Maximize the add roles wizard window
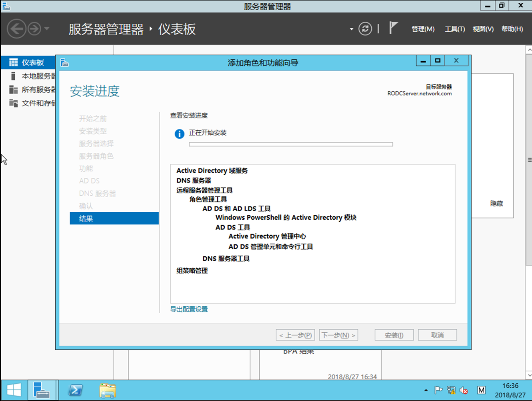Image resolution: width=532 pixels, height=401 pixels. [x=437, y=61]
